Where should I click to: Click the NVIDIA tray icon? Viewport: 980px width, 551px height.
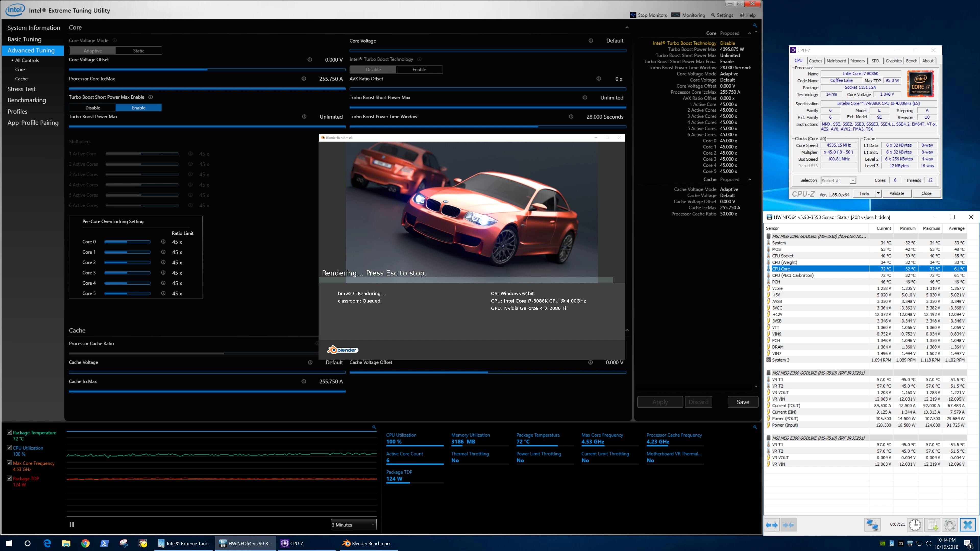click(883, 543)
